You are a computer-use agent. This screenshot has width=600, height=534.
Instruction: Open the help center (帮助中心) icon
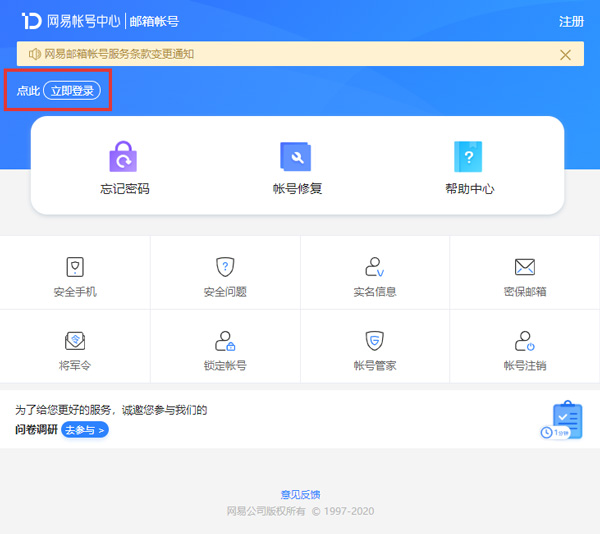tap(469, 157)
